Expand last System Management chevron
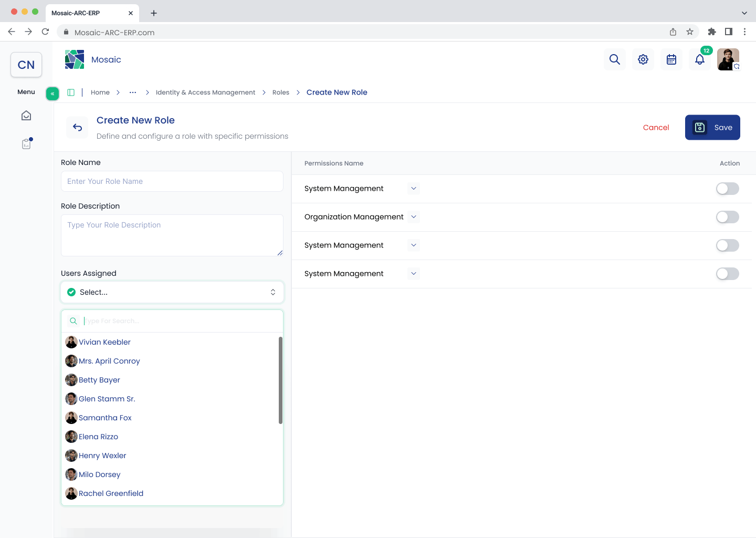This screenshot has width=756, height=538. pos(414,274)
